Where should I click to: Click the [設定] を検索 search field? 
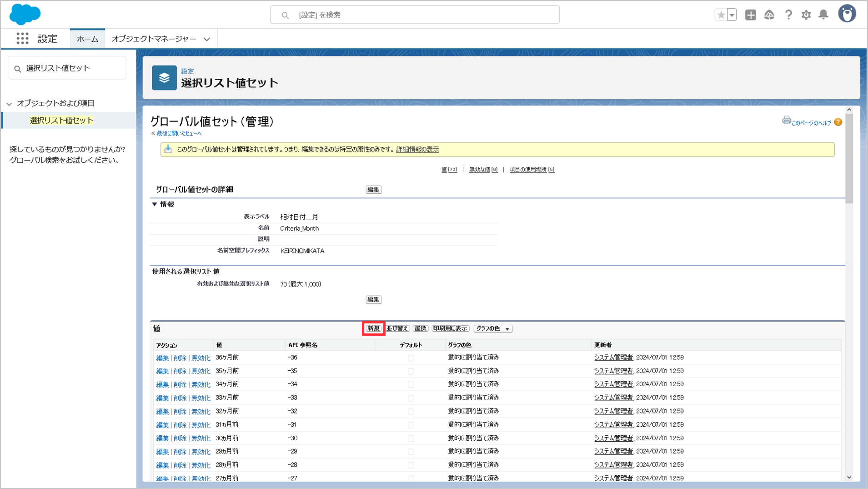pyautogui.click(x=415, y=15)
